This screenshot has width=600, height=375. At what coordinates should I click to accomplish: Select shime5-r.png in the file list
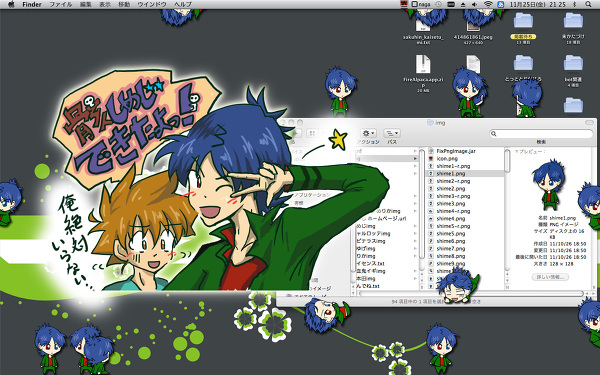point(453,226)
